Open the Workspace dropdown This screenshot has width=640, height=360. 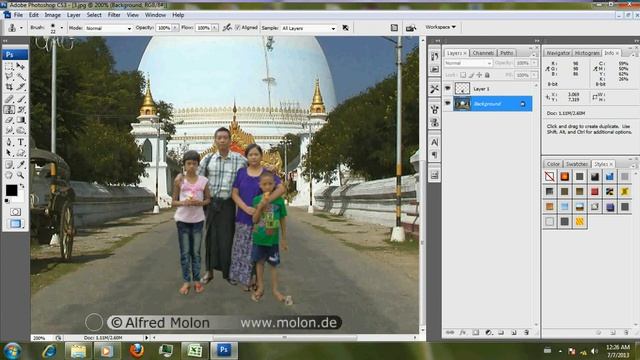[440, 27]
